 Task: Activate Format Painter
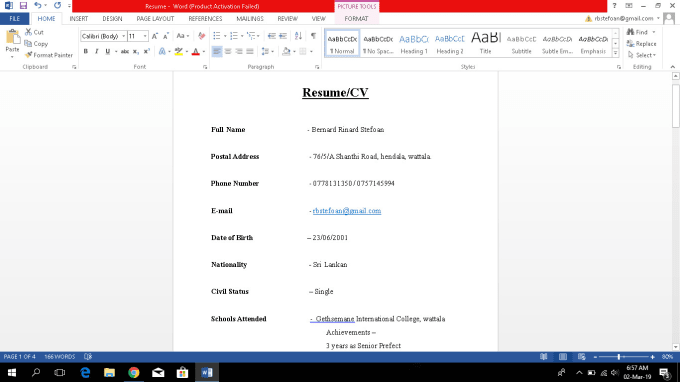tap(49, 55)
